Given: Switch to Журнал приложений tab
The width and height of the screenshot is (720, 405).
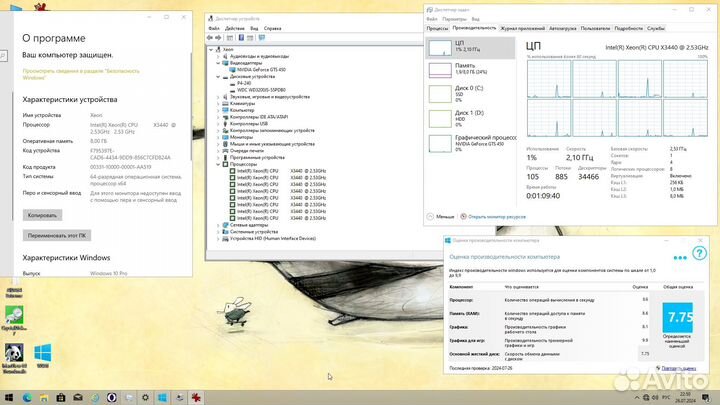Looking at the screenshot, I should 523,28.
